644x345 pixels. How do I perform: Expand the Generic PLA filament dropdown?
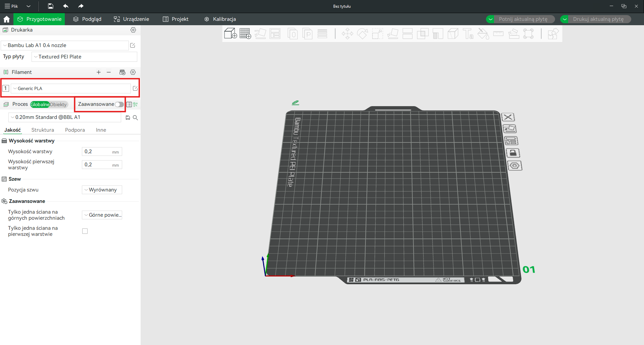point(70,88)
